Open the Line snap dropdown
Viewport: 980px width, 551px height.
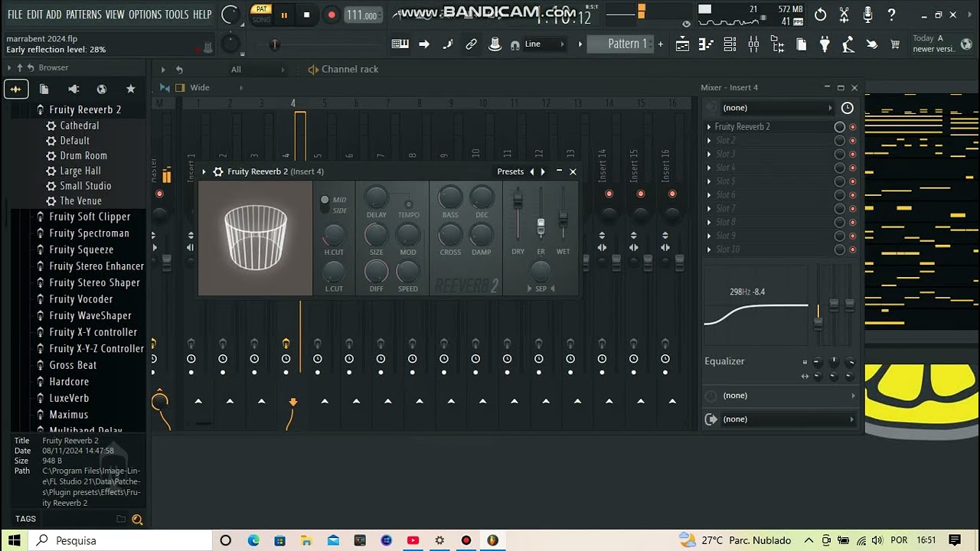point(544,44)
